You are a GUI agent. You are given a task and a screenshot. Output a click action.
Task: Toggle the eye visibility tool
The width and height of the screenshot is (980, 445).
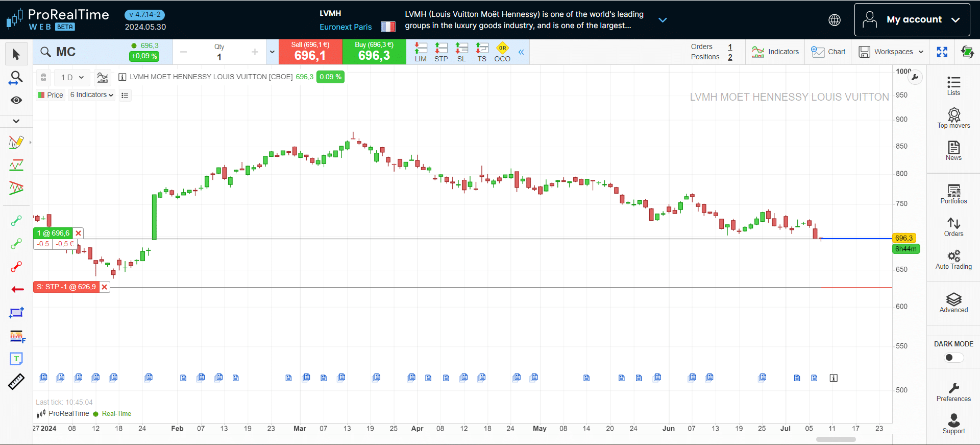coord(16,100)
